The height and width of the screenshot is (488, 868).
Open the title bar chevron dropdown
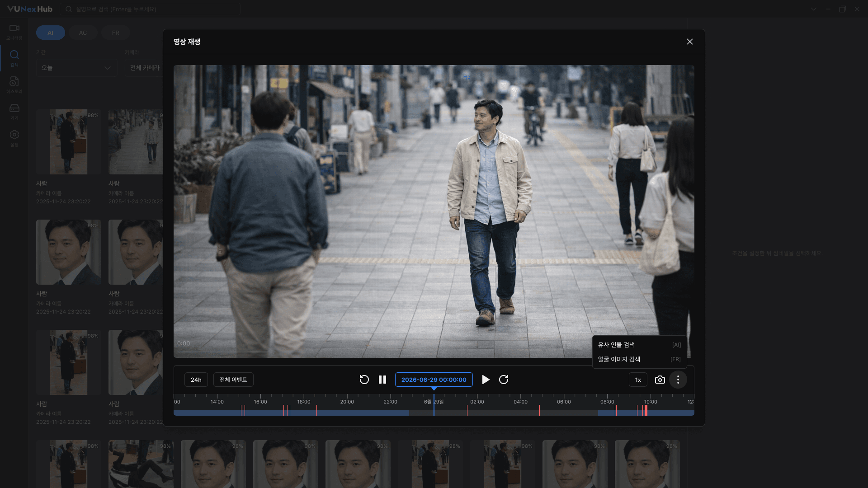(813, 9)
